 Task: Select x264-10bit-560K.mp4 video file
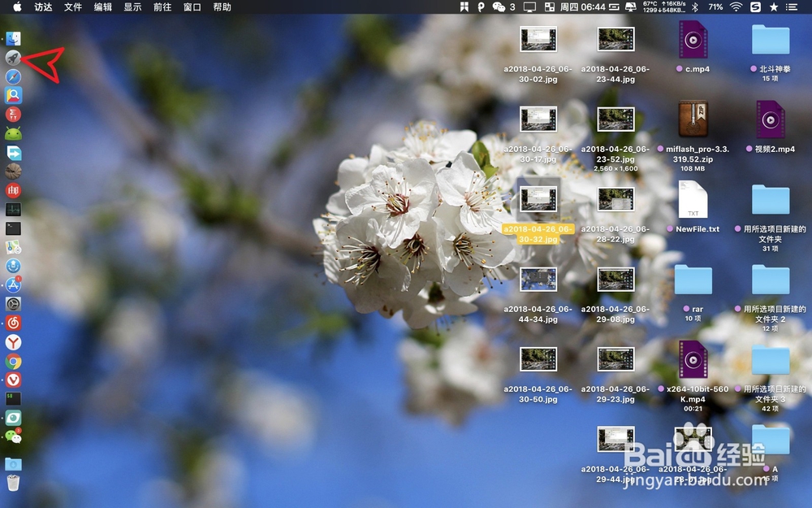coord(693,359)
